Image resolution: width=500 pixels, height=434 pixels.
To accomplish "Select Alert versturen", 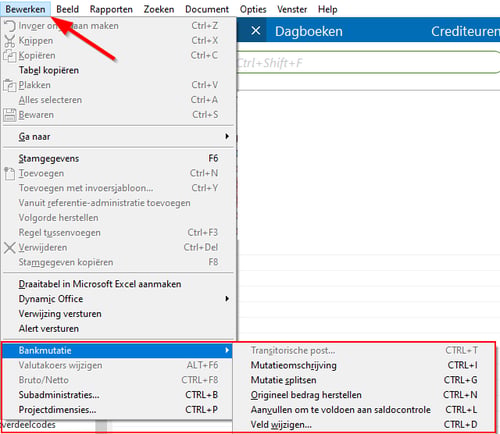I will coord(119,329).
